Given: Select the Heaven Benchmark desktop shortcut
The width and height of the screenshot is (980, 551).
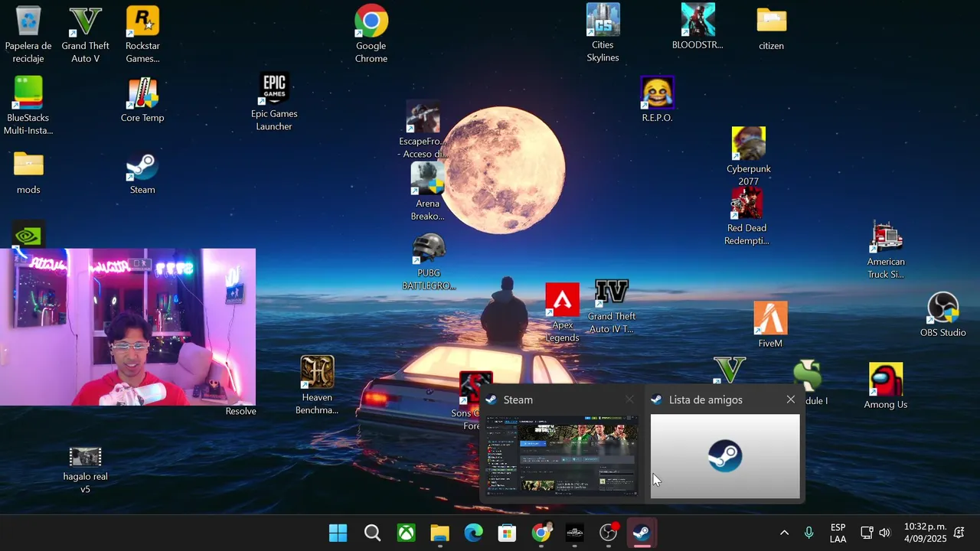Looking at the screenshot, I should (x=317, y=386).
